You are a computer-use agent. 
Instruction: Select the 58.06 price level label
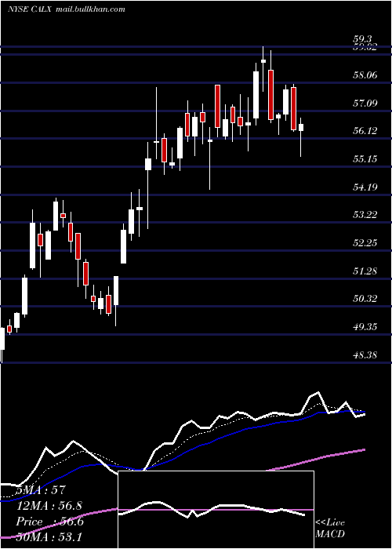(x=365, y=75)
